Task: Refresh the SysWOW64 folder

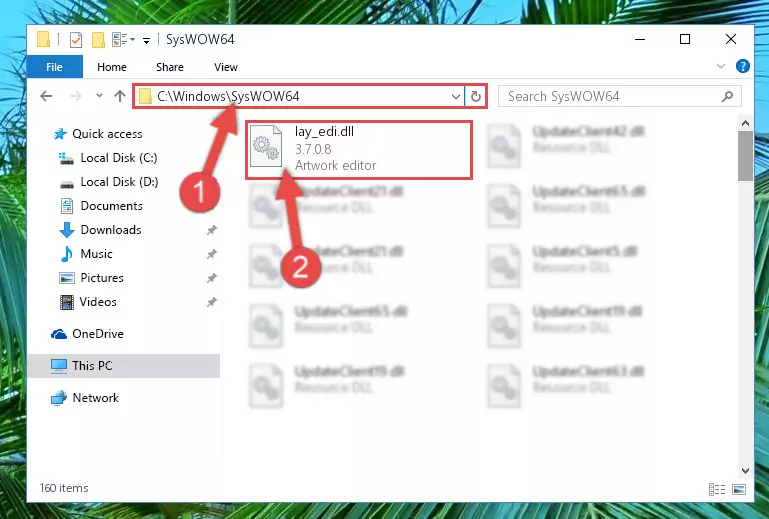Action: (x=475, y=97)
